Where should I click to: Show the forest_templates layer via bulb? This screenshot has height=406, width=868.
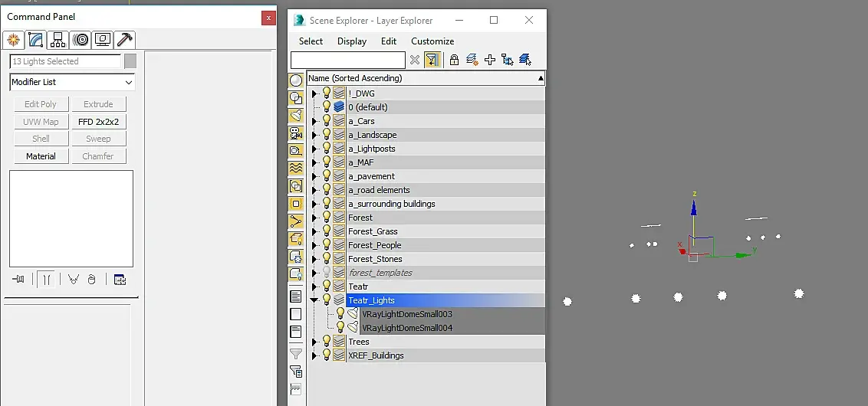tap(327, 272)
